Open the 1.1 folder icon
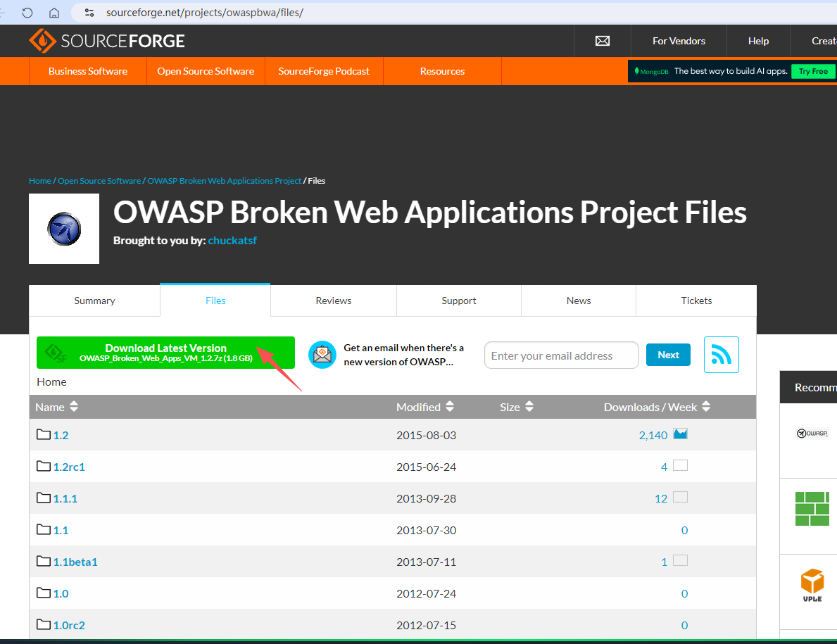The width and height of the screenshot is (837, 644). pos(44,529)
